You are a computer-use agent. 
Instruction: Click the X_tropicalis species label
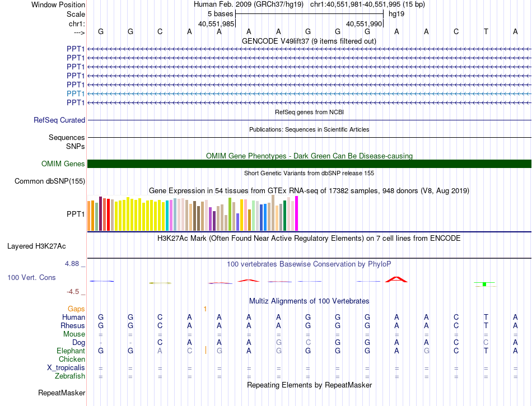click(x=66, y=368)
